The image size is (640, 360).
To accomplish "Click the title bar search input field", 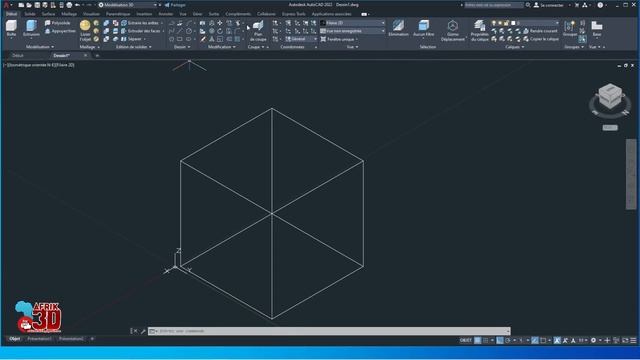I will [x=493, y=5].
